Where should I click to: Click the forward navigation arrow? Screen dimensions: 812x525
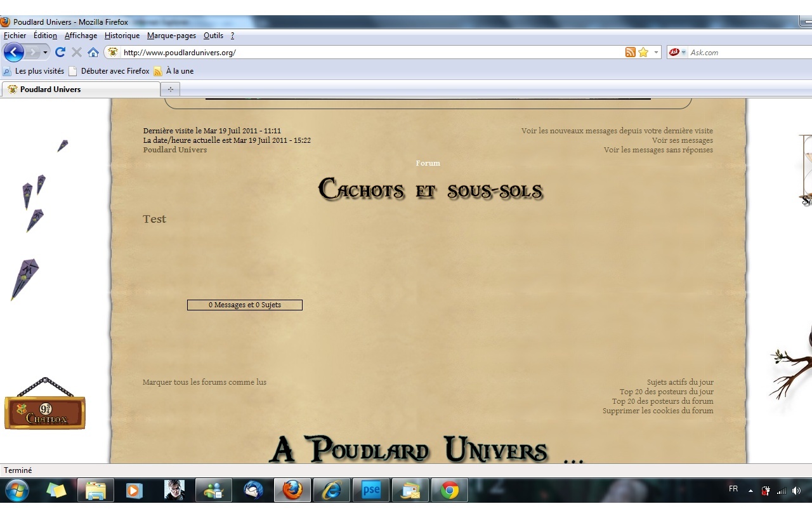point(32,52)
